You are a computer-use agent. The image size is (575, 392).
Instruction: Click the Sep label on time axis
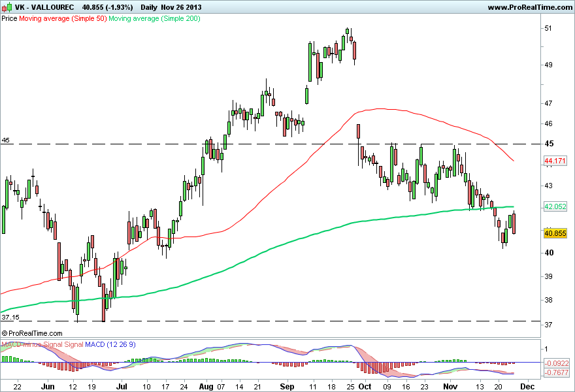(287, 387)
